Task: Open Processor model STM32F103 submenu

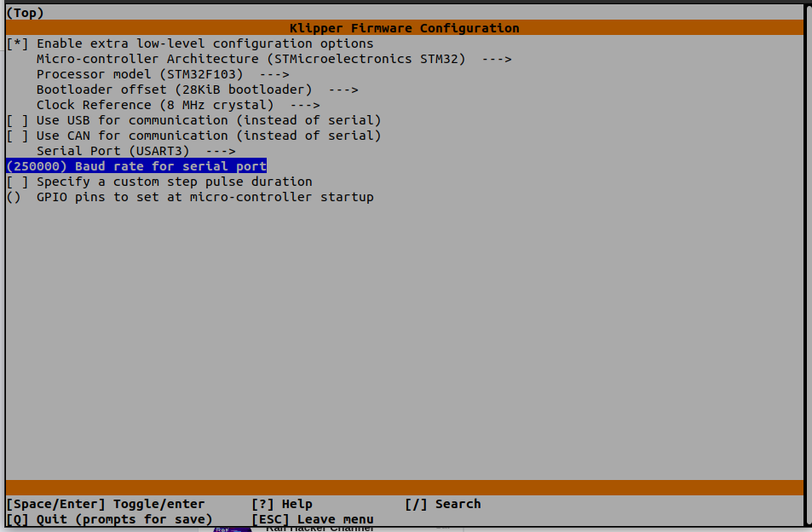Action: click(163, 74)
